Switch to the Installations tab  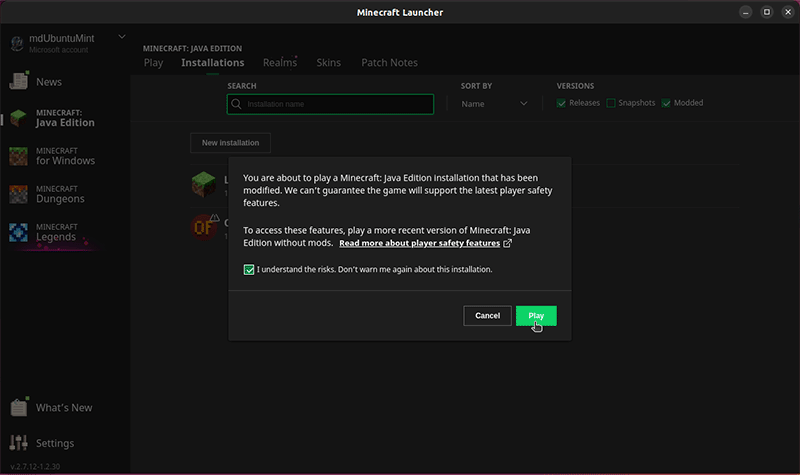coord(213,63)
